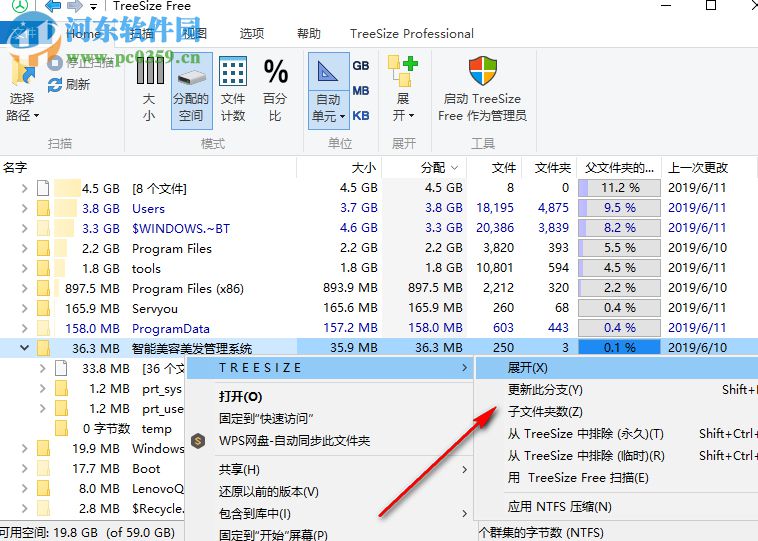Screen dimensions: 758x541
Task: Select the Allocated Space (分配的空间) mode
Action: 191,91
